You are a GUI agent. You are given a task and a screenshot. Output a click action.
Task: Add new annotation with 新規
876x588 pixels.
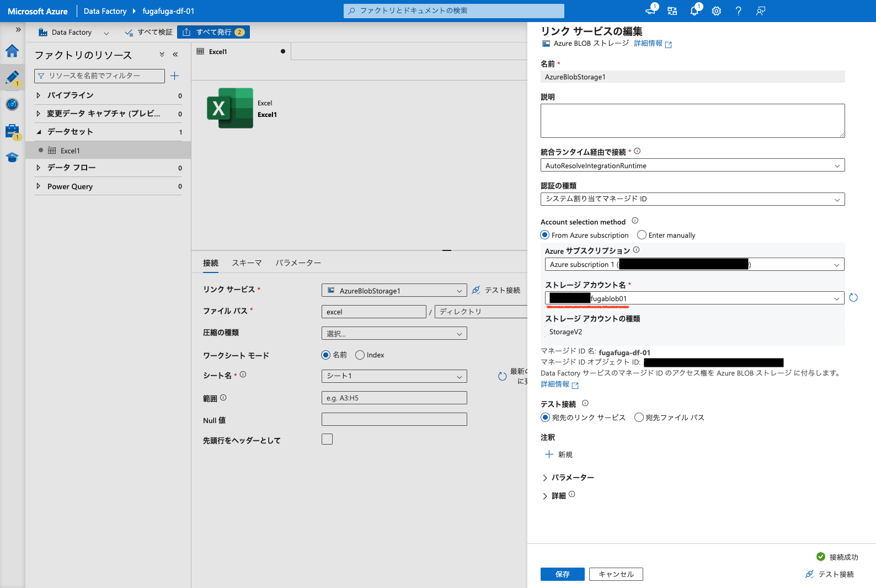(559, 455)
